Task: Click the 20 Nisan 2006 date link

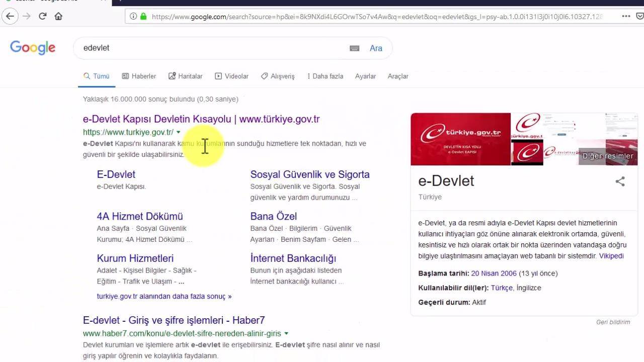Action: 494,274
